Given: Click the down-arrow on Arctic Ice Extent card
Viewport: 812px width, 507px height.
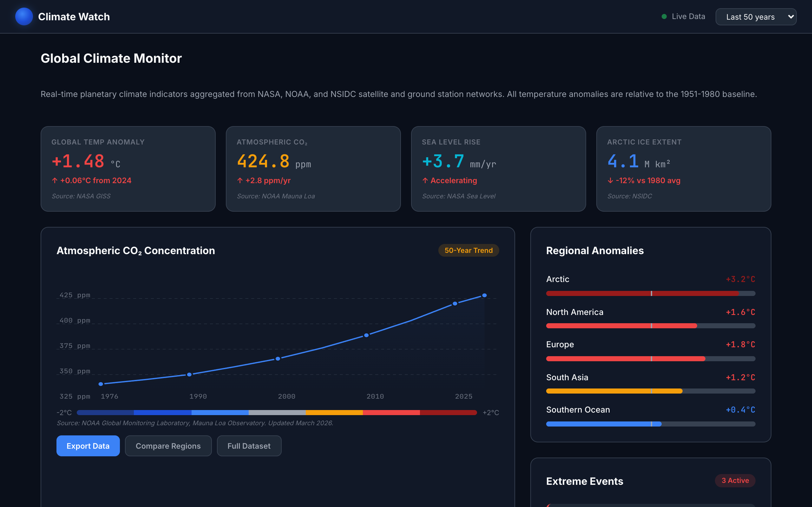Looking at the screenshot, I should click(611, 180).
